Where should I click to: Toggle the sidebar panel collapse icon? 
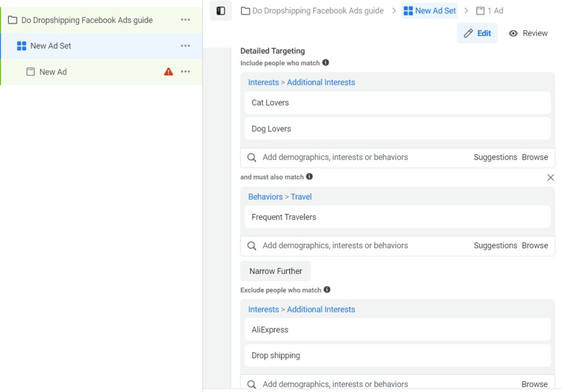221,11
